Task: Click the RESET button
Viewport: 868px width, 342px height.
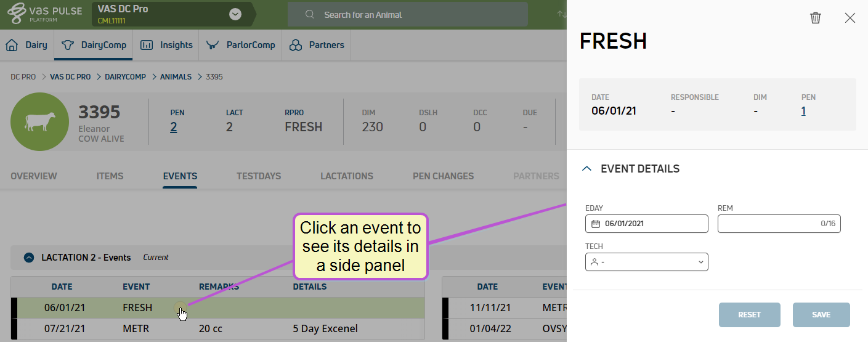Action: click(750, 315)
